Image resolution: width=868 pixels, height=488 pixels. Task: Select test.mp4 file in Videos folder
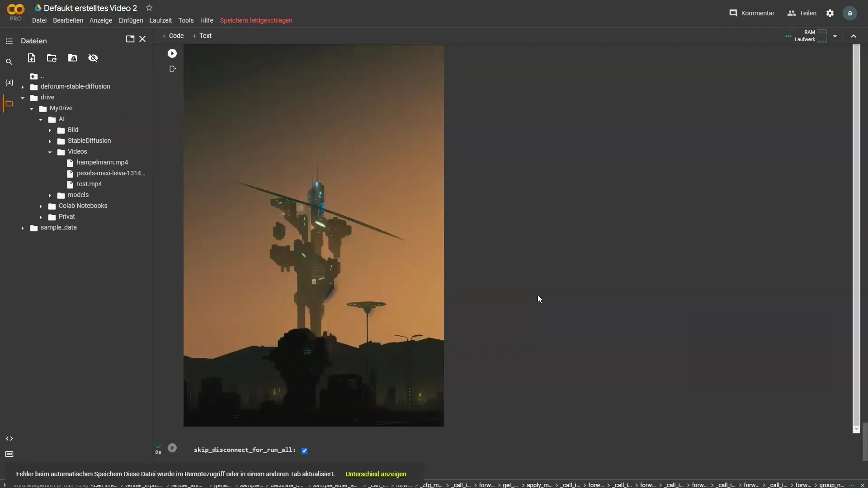(89, 183)
